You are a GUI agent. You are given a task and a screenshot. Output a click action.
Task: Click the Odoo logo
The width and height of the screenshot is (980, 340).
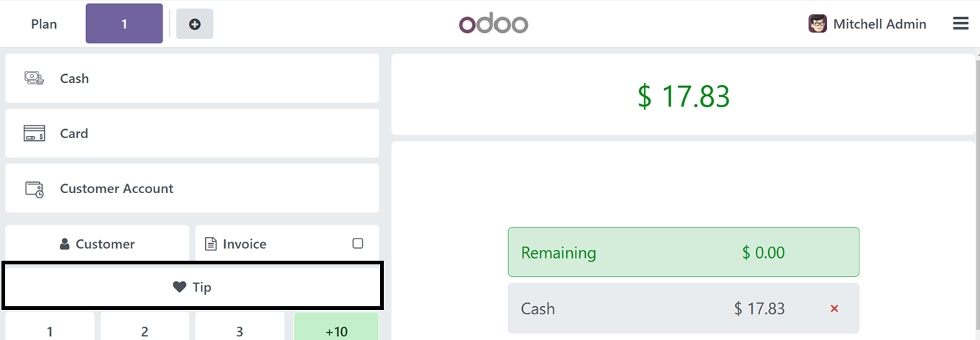pos(493,24)
